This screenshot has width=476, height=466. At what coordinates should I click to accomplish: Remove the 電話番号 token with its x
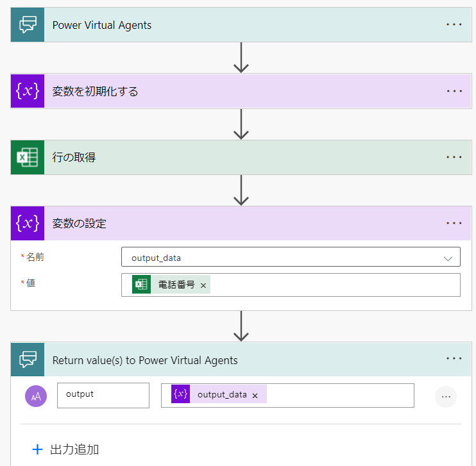click(x=203, y=285)
